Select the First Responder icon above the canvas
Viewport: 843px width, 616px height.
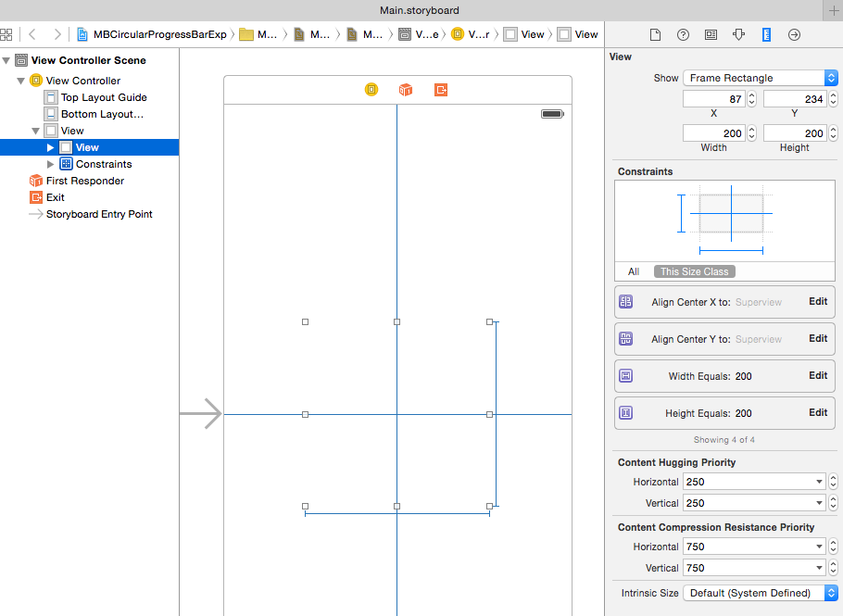point(405,90)
